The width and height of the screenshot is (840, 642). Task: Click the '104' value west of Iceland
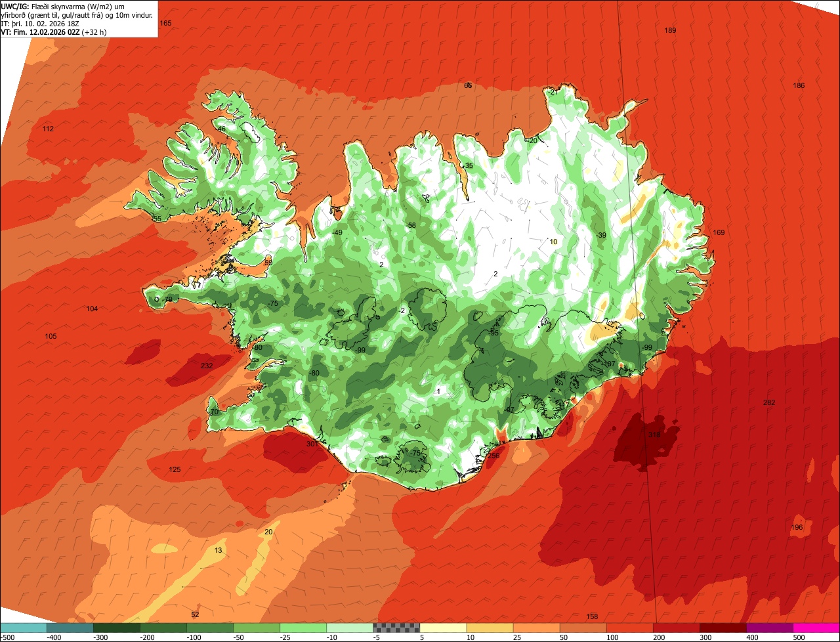tap(92, 309)
